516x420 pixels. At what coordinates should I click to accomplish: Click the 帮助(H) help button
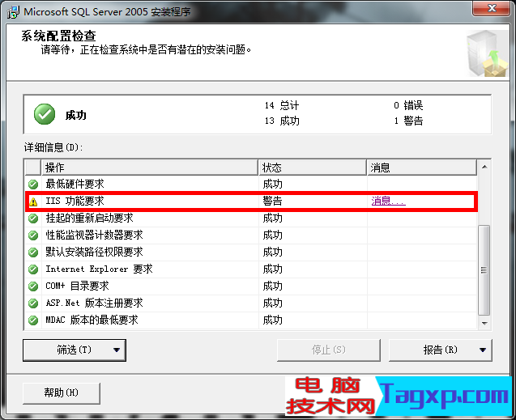(x=62, y=393)
